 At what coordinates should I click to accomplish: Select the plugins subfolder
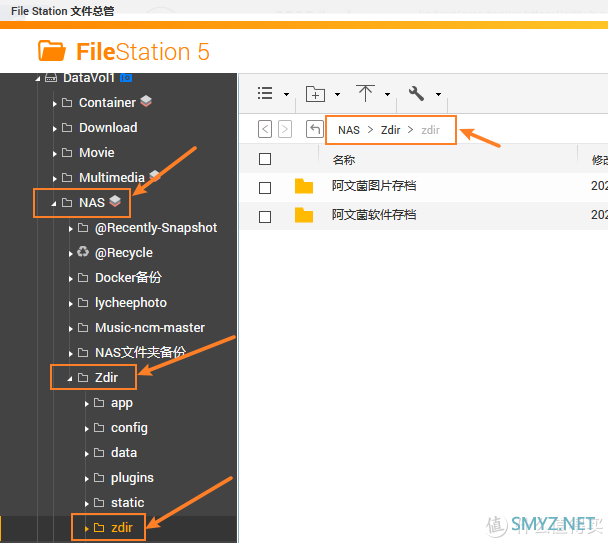[x=132, y=478]
